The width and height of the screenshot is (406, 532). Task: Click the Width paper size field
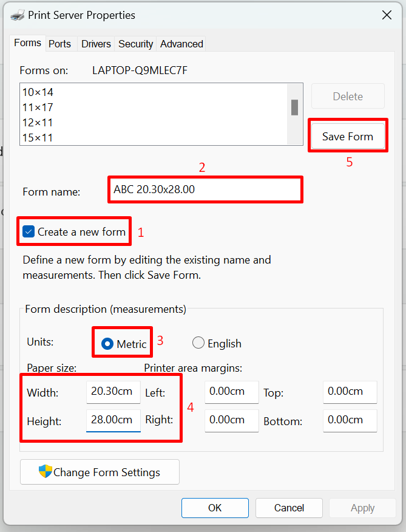(x=113, y=392)
